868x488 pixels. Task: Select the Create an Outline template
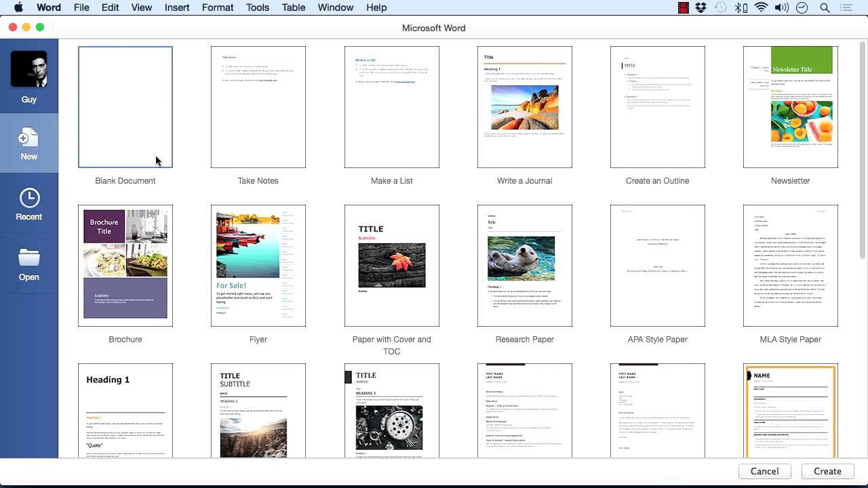(x=657, y=107)
